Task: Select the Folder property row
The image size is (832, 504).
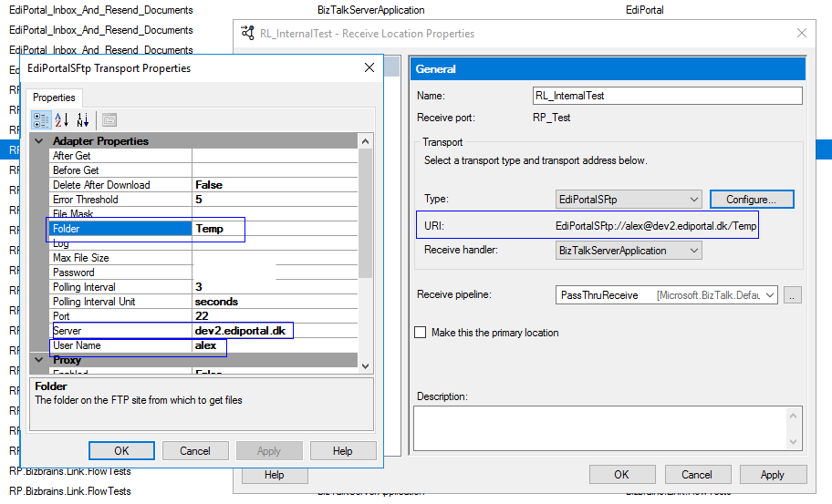Action: point(120,229)
